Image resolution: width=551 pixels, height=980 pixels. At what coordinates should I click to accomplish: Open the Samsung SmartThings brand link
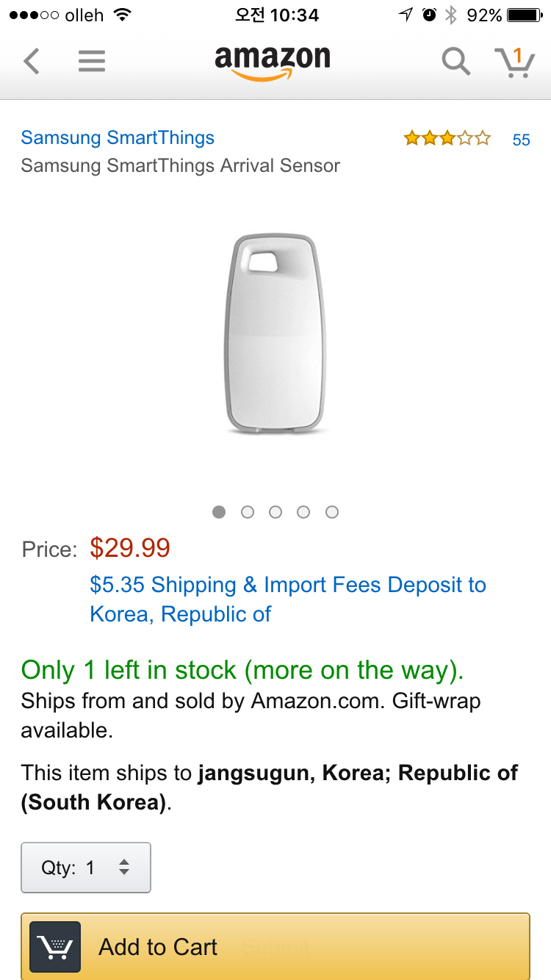(x=118, y=137)
